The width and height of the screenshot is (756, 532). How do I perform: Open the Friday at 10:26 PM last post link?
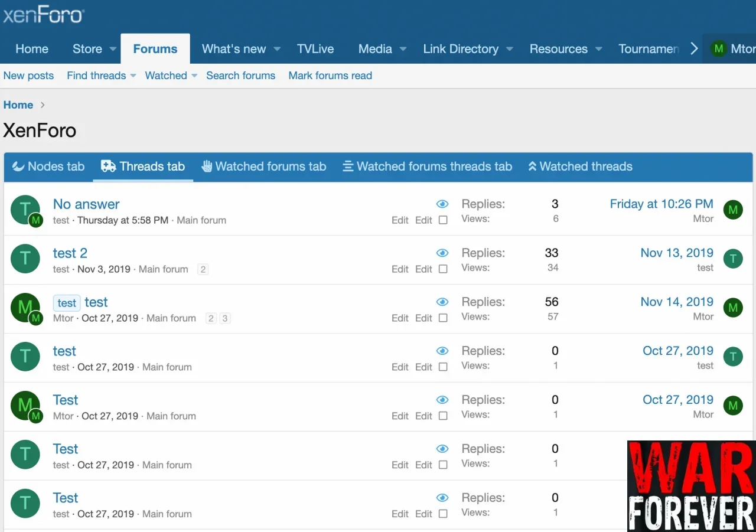pyautogui.click(x=661, y=204)
